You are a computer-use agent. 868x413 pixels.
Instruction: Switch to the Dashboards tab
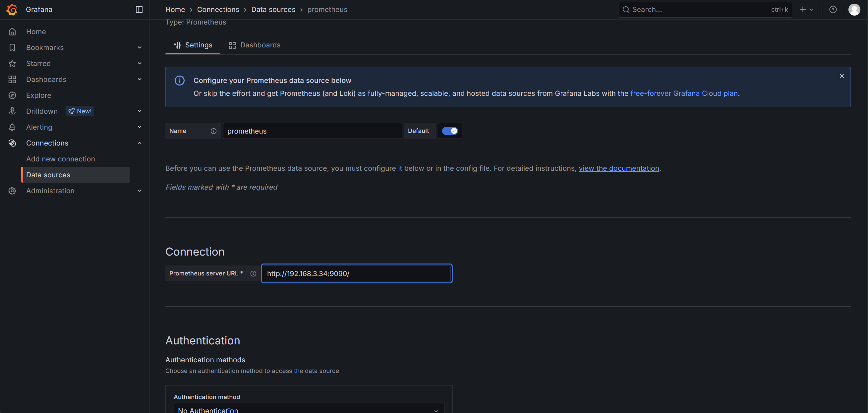[255, 45]
